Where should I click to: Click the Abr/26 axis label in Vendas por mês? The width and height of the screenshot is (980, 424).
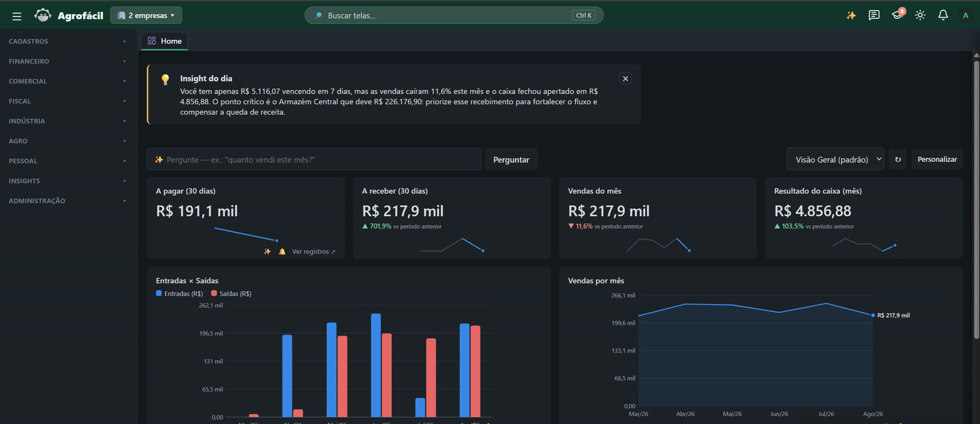click(685, 414)
